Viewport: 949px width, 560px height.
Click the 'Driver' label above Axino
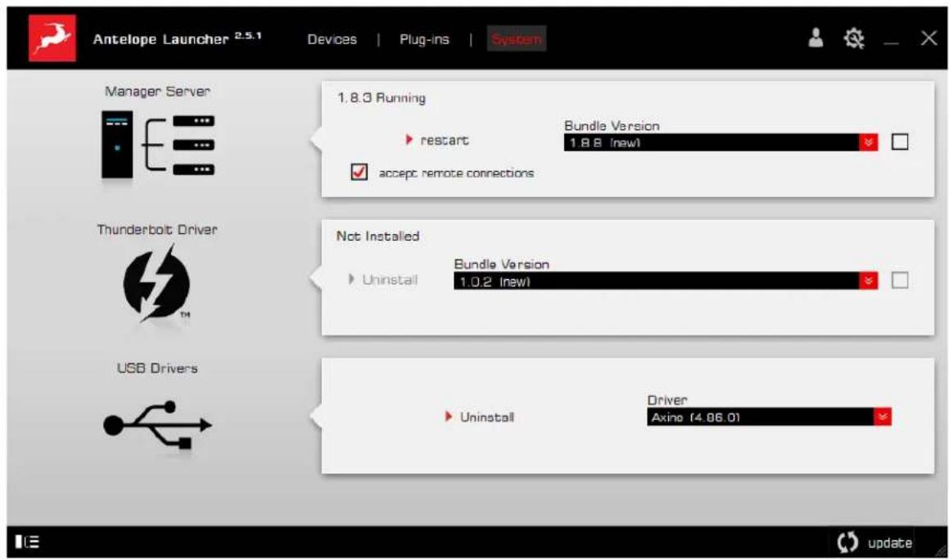[667, 400]
